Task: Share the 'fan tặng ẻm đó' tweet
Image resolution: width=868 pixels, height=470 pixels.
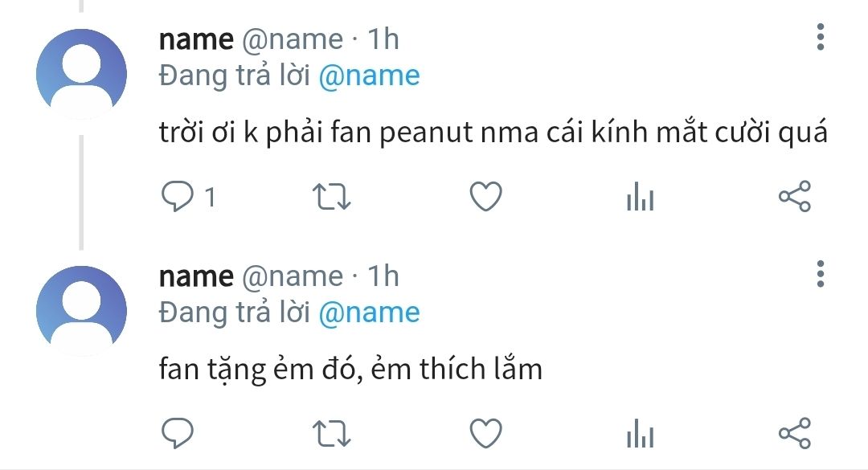Action: tap(795, 434)
